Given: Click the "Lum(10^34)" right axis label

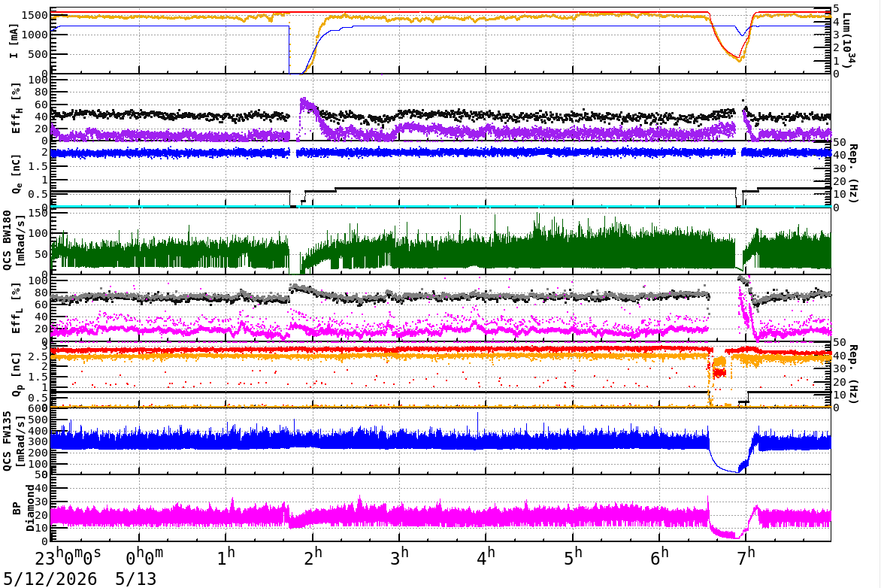Looking at the screenshot, I should coord(849,41).
